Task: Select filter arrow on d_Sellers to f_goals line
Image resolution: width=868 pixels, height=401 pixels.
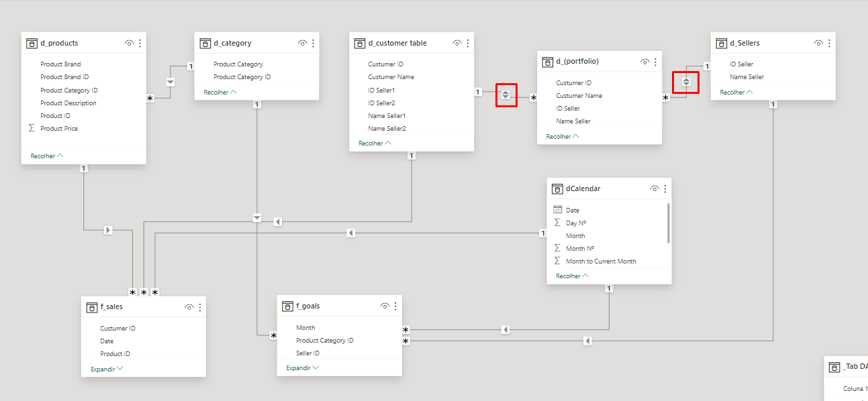Action: [x=587, y=341]
